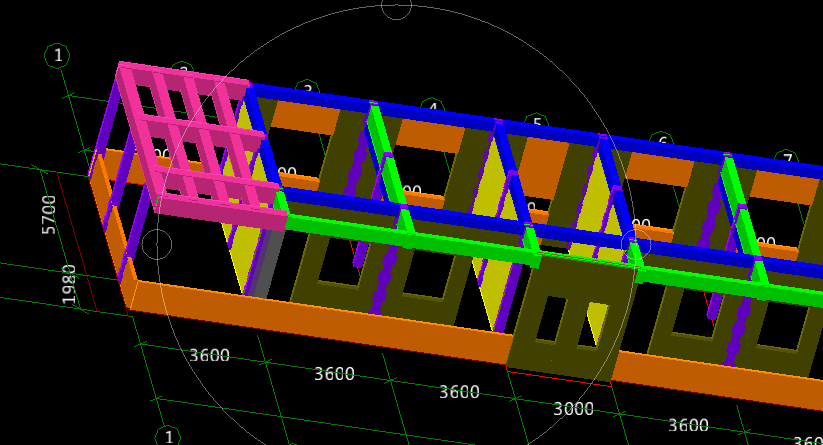
Task: Select the 3000 dimension label
Action: pyautogui.click(x=573, y=409)
